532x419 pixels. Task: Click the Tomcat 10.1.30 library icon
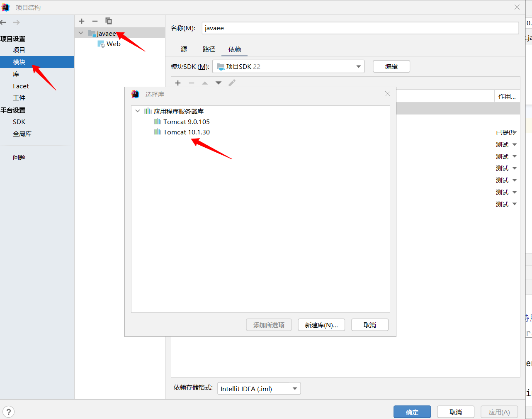click(158, 132)
